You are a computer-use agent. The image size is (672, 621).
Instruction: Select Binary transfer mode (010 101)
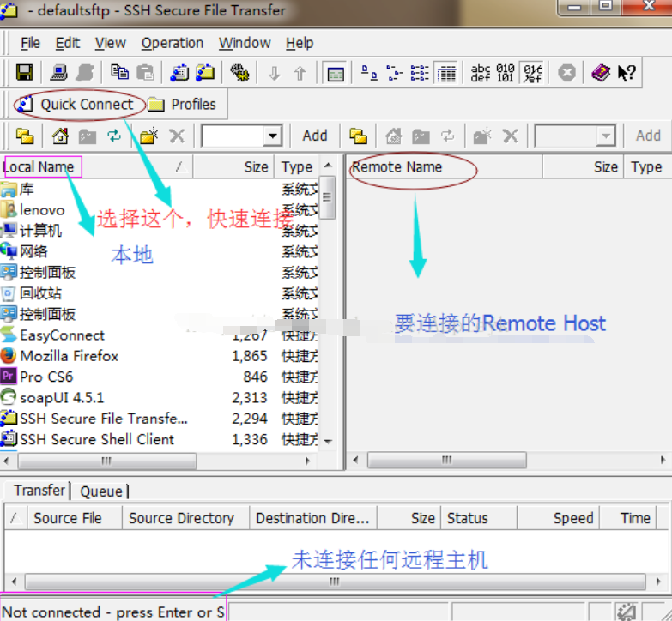506,73
